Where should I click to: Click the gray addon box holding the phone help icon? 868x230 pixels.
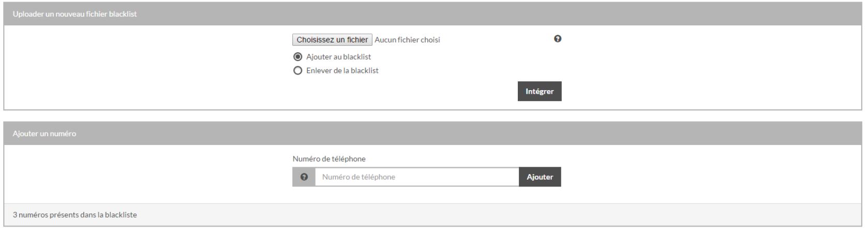click(304, 177)
